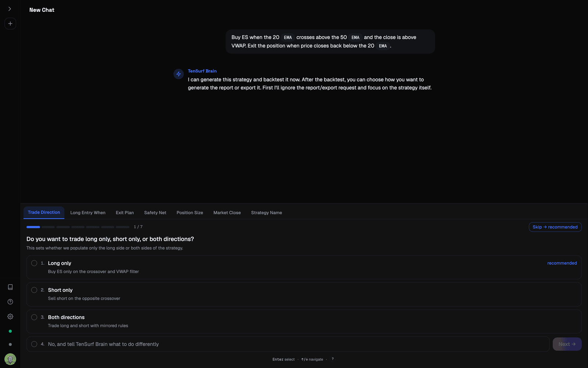
Task: Open keyboard shortcut help question mark at bottom
Action: [333, 359]
